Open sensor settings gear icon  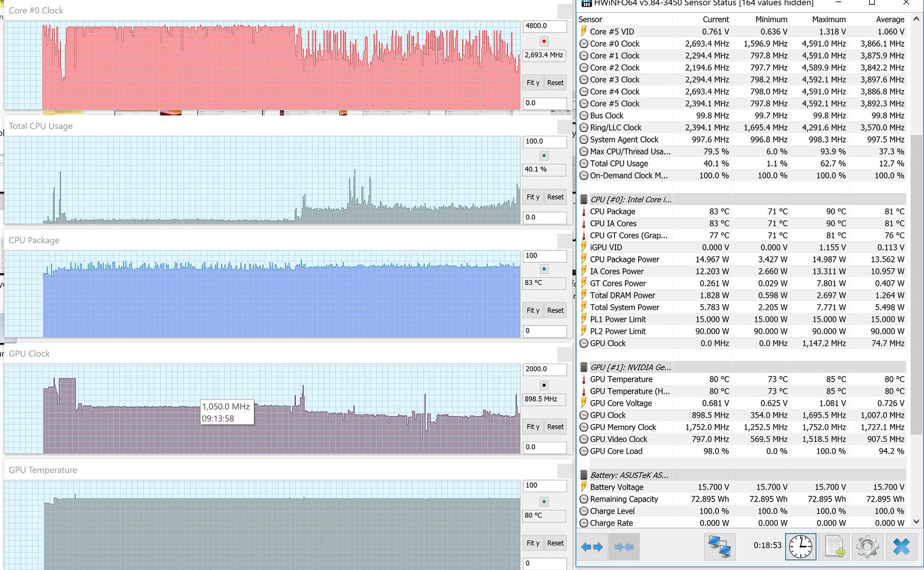point(867,546)
